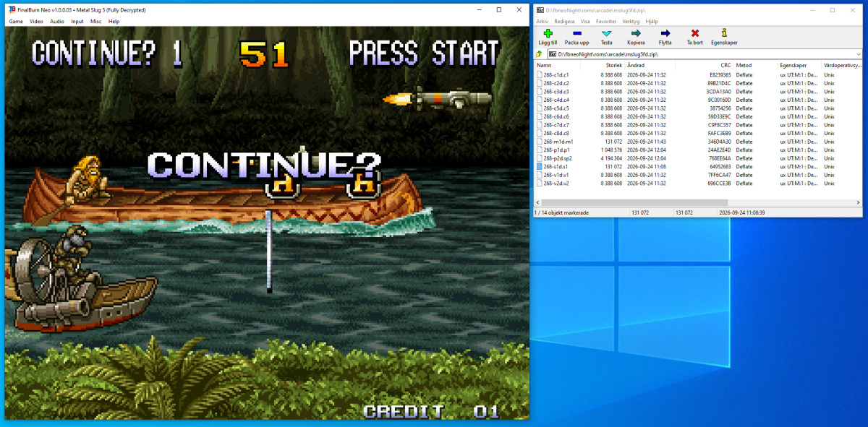Click the FinalBurn Neo game display area
The width and height of the screenshot is (868, 427).
(267, 223)
